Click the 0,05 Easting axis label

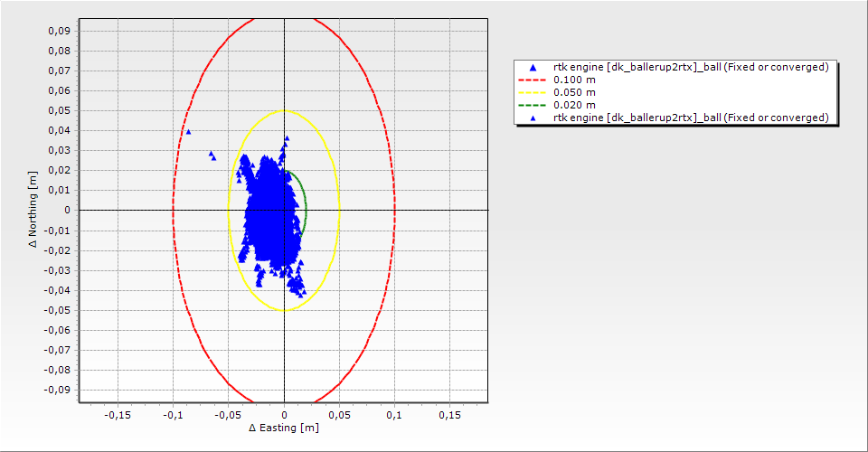[339, 416]
